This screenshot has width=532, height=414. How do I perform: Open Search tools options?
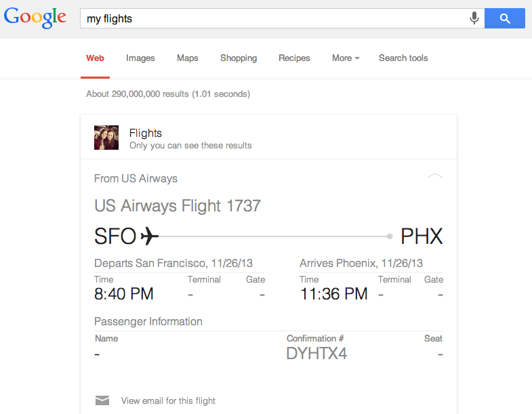point(403,58)
